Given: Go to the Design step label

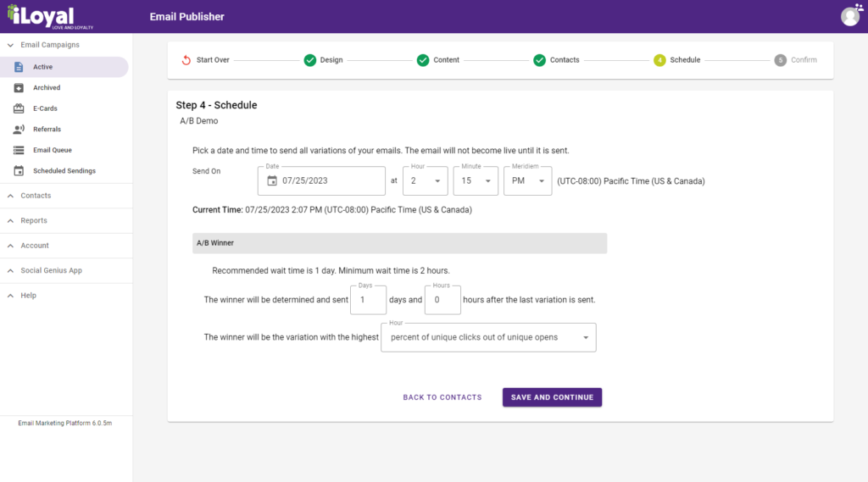Looking at the screenshot, I should [x=331, y=60].
